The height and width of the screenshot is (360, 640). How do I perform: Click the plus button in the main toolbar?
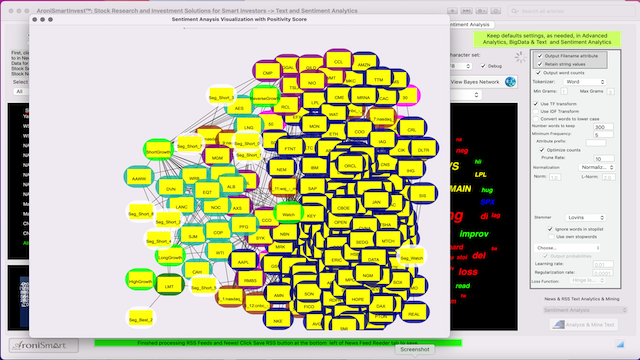point(452,11)
